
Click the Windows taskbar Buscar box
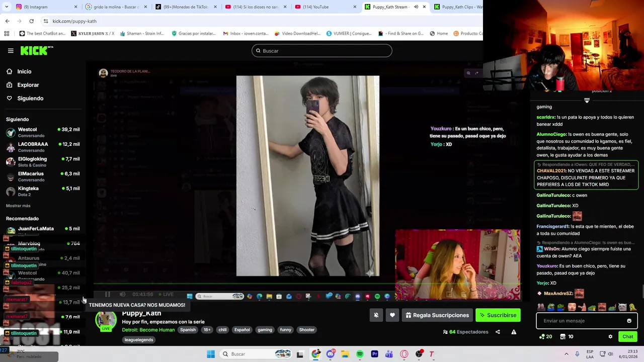[257, 354]
